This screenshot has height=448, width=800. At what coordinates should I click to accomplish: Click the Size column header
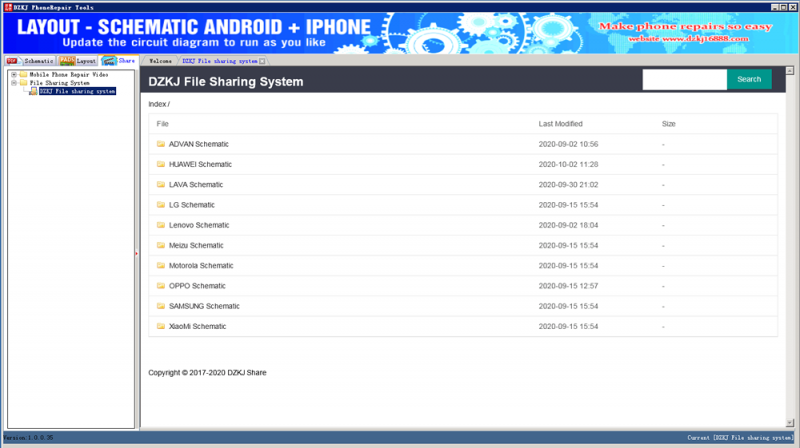click(668, 124)
